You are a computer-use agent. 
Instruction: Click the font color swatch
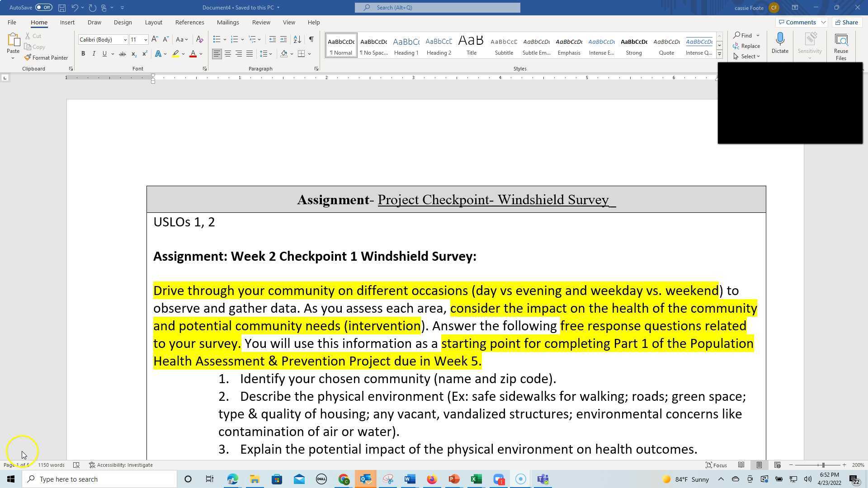[192, 54]
